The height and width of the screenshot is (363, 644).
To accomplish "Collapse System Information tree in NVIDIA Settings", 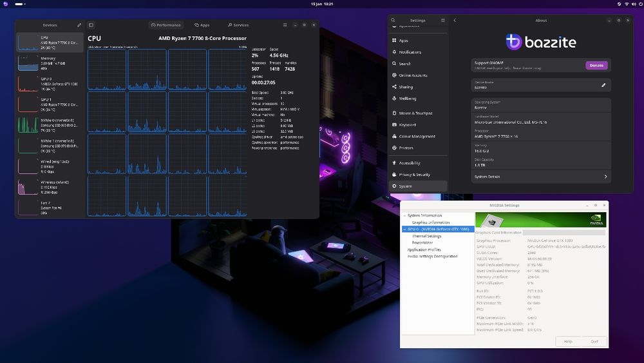I will point(404,215).
